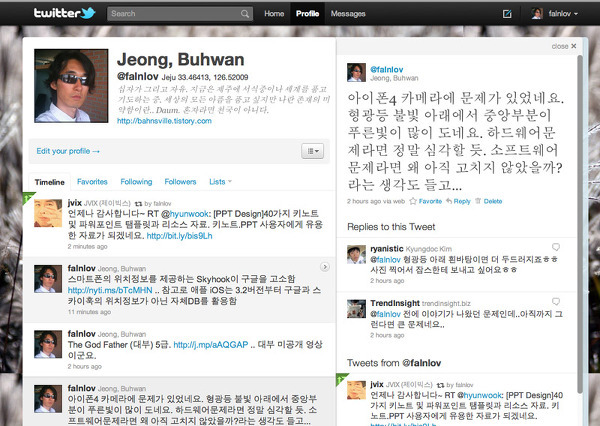Click the detail pane scrollbar
600x426 pixels.
click(580, 224)
